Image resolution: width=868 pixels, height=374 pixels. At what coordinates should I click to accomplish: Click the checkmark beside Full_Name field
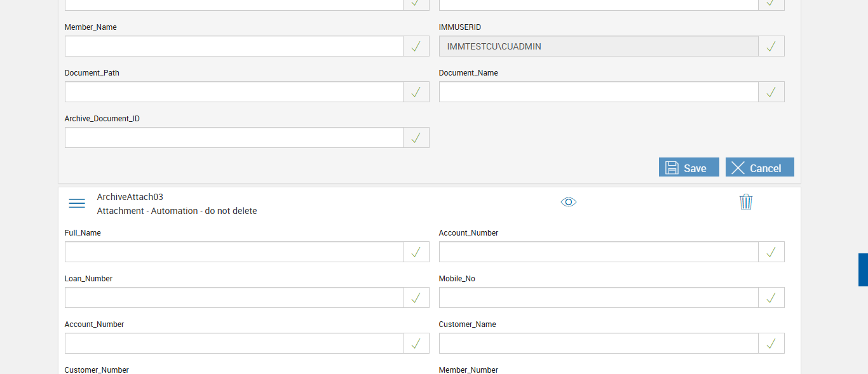pos(416,252)
